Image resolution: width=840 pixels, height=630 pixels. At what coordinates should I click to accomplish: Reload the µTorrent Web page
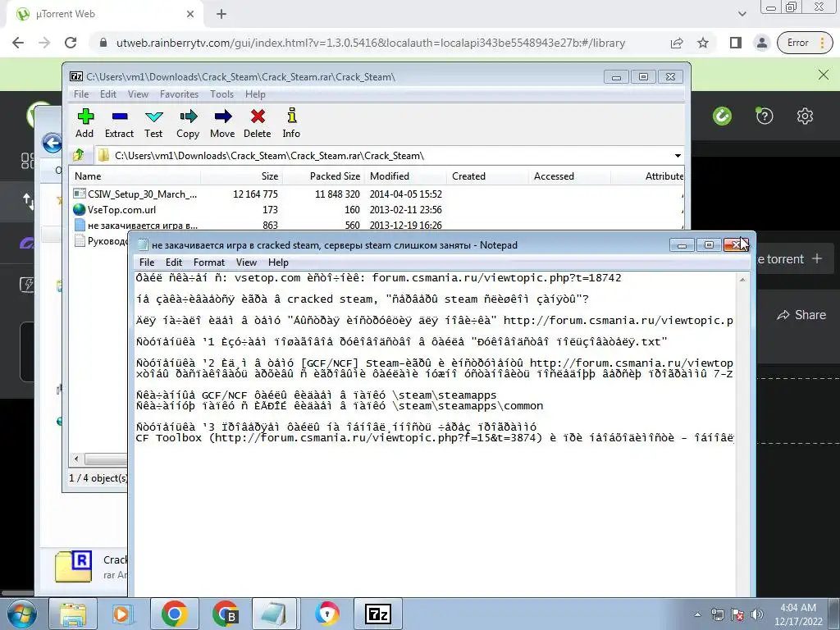(x=71, y=43)
